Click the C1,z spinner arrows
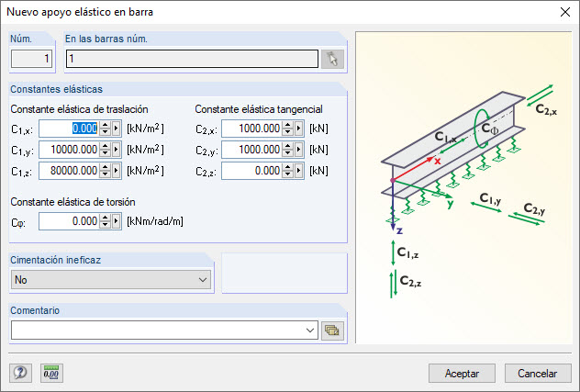580x392 pixels. pos(105,171)
